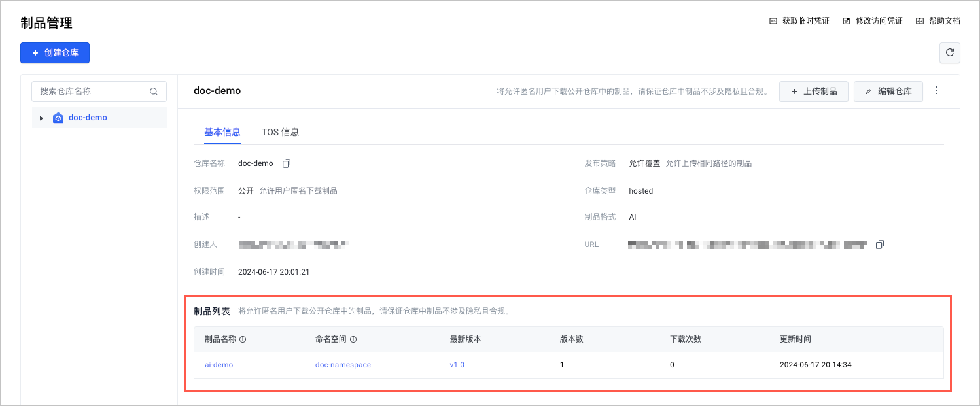
Task: Switch to the TOS 信息 tab
Action: [280, 132]
